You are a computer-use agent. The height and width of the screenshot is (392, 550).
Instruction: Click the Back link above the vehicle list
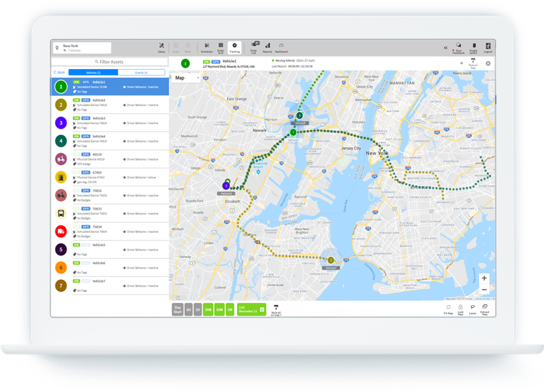pyautogui.click(x=61, y=72)
